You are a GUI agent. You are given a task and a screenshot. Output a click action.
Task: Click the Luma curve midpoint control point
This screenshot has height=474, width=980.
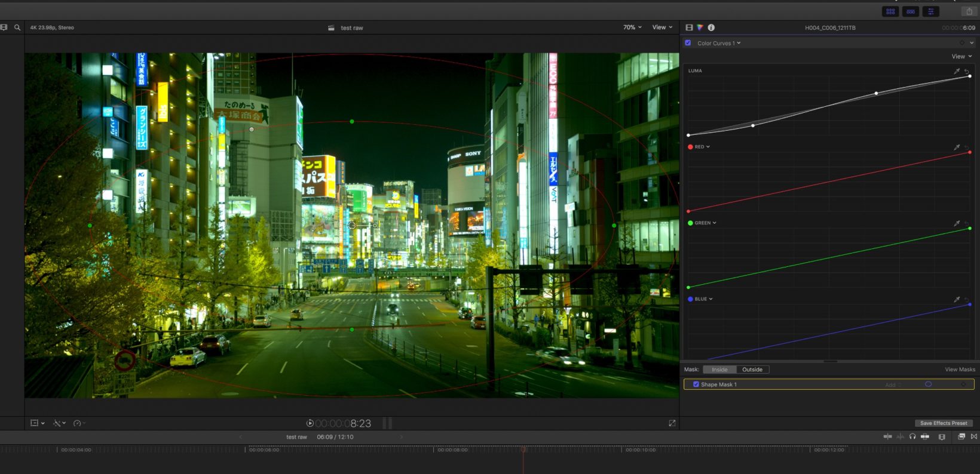point(876,93)
